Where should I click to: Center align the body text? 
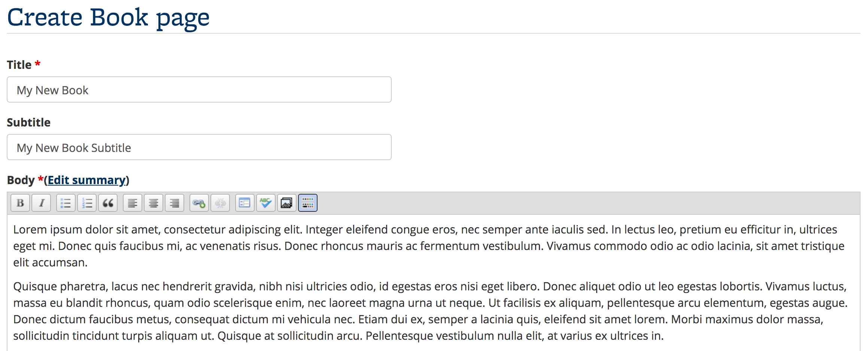point(154,203)
